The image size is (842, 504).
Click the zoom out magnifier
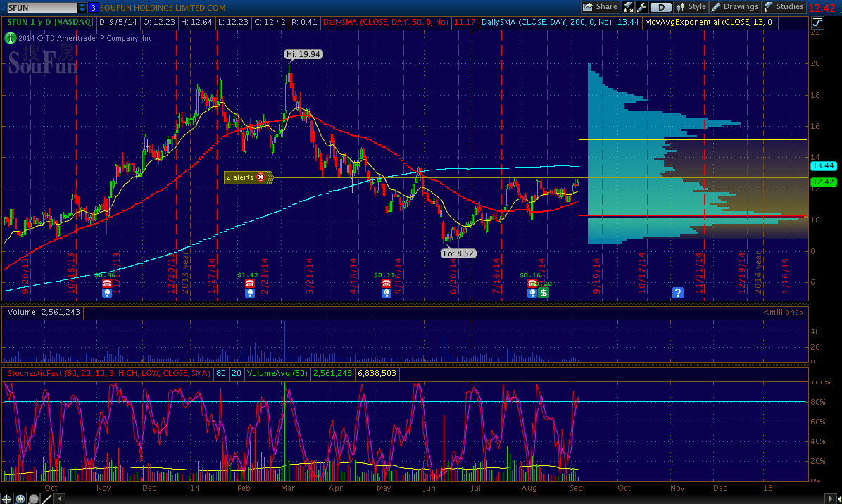[x=33, y=498]
